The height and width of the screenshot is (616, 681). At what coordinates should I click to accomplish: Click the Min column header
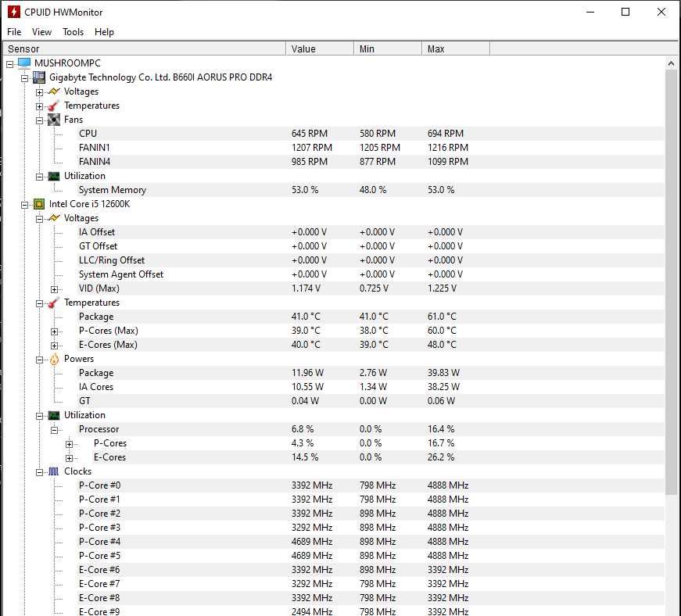[387, 48]
